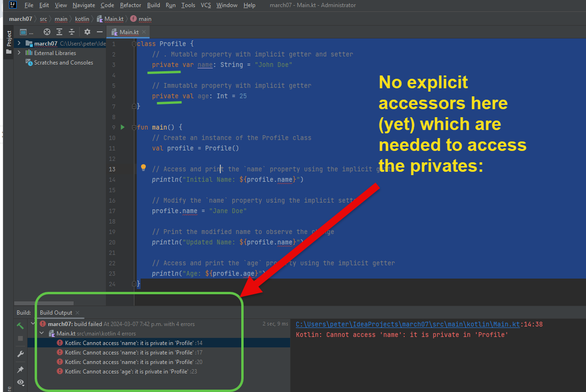Screen dimensions: 586x392
Task: Open the File menu
Action: [29, 5]
